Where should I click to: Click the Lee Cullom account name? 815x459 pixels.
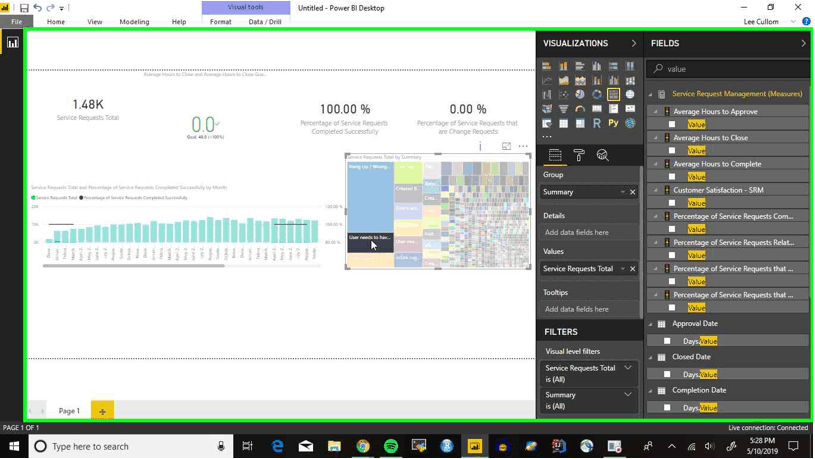(761, 22)
